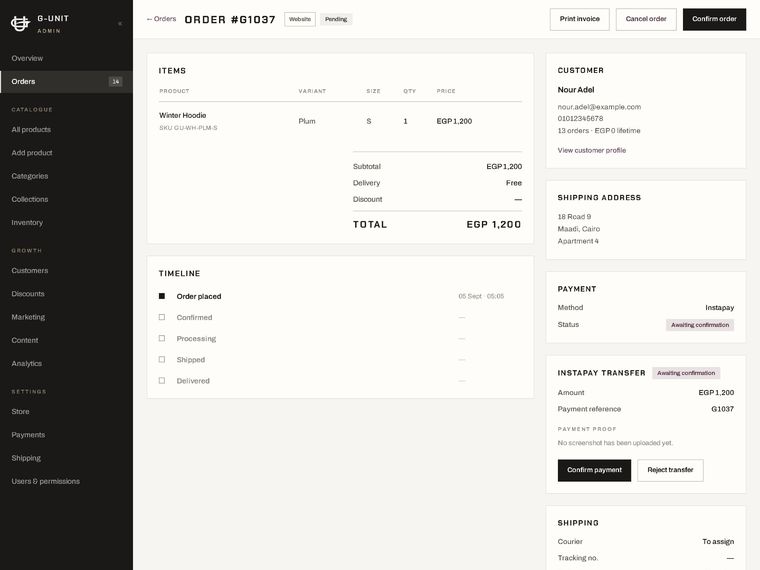Click the email nour.adel@example.com
This screenshot has height=570, width=760.
point(599,107)
